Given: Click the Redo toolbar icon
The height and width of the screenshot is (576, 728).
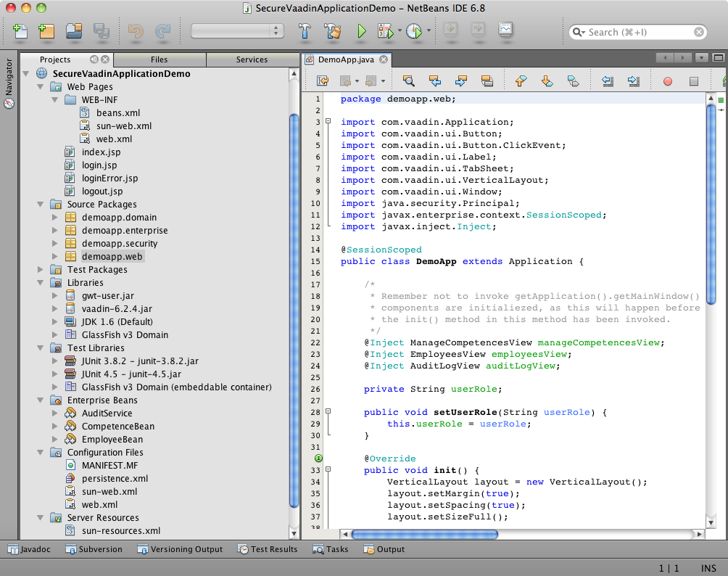Looking at the screenshot, I should point(163,31).
